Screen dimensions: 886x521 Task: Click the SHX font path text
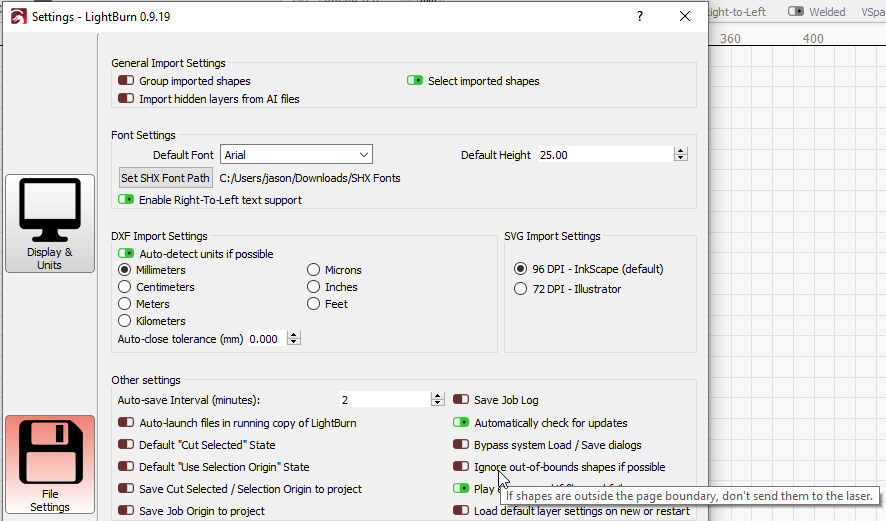[310, 178]
